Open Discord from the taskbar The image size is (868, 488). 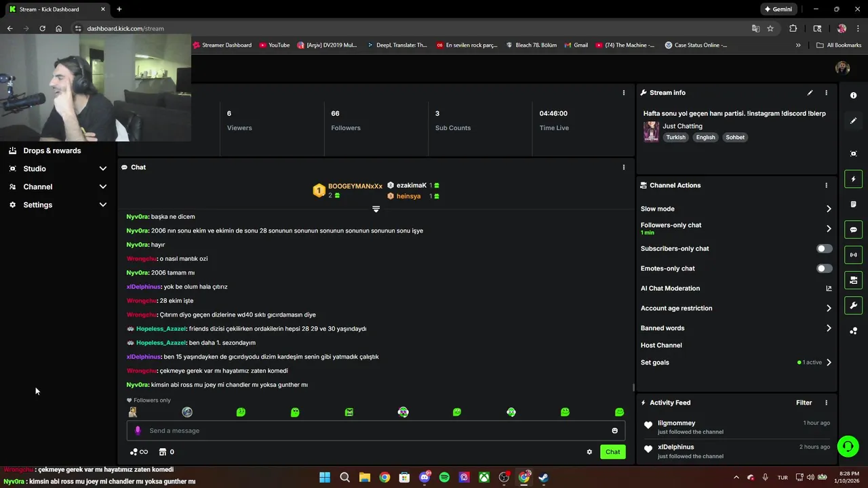click(x=425, y=477)
